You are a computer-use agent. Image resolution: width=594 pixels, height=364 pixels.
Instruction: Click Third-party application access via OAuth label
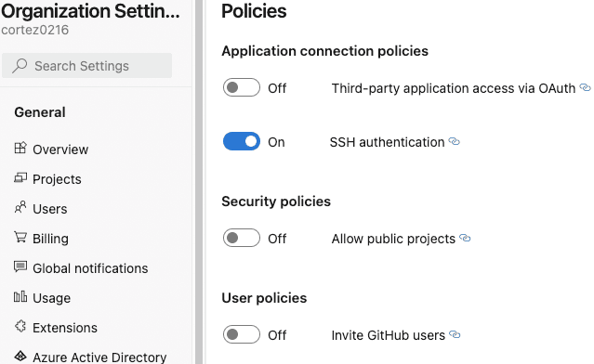pos(454,88)
